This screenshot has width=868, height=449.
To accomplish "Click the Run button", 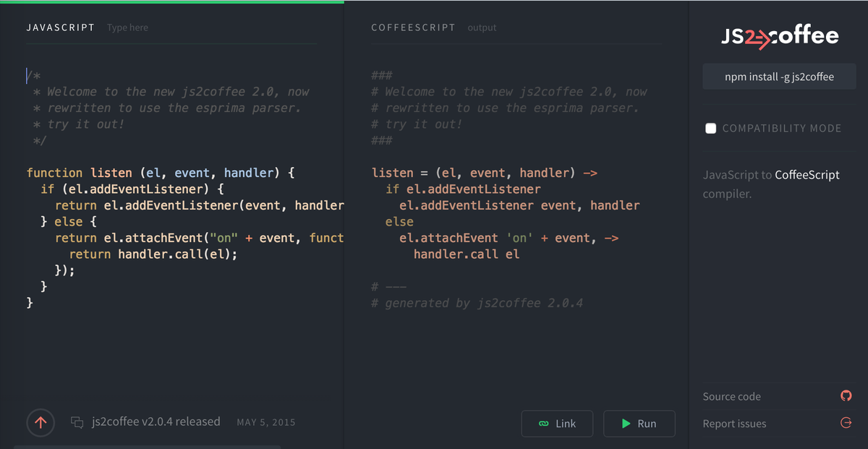I will pyautogui.click(x=639, y=424).
